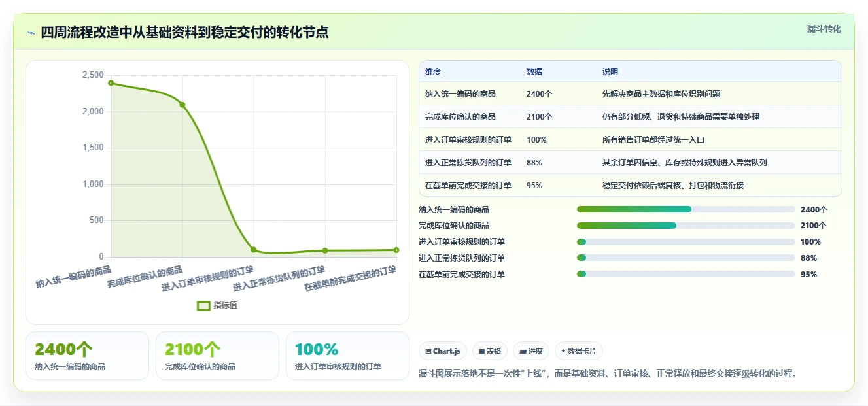Click the 100% data card

click(x=347, y=356)
